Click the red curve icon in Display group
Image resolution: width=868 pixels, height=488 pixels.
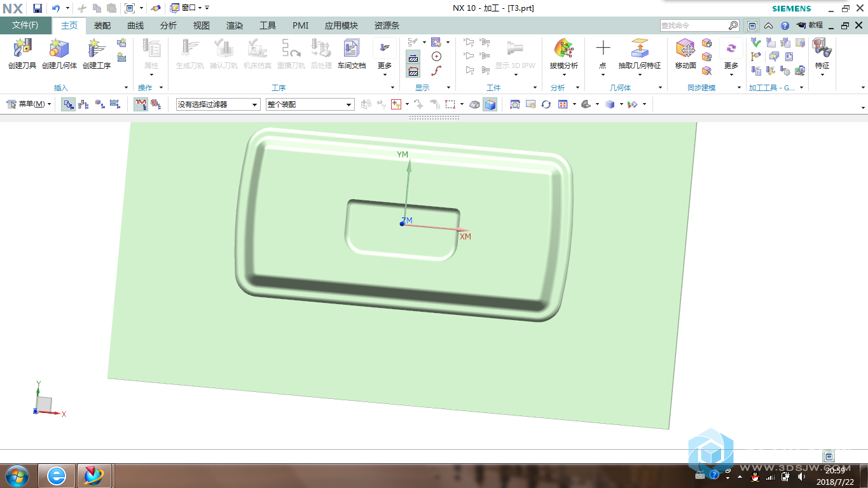(436, 71)
